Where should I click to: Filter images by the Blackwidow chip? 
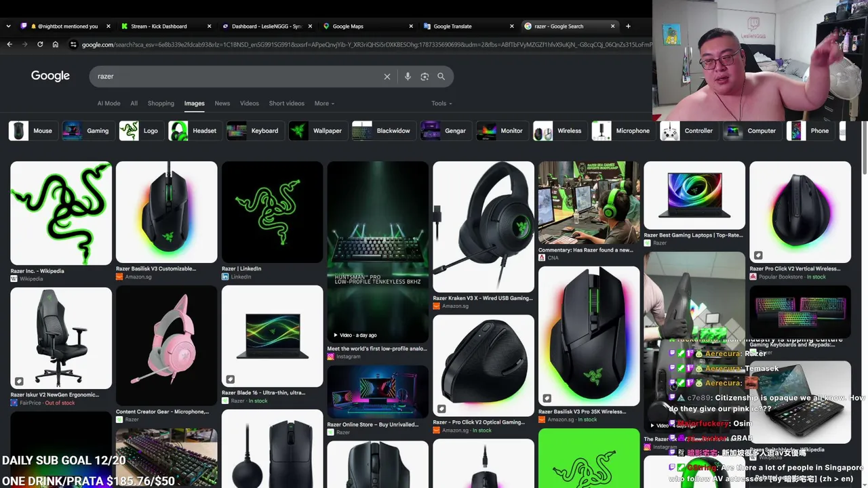382,131
